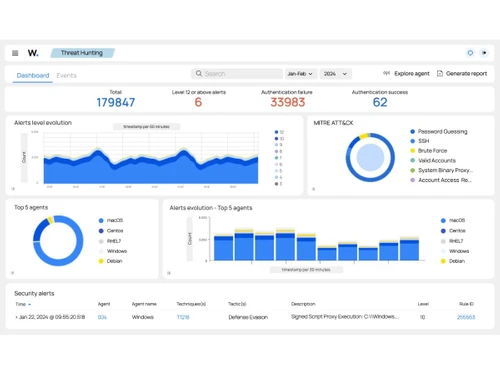The image size is (500, 375).
Task: Click the Agent column header
Action: 104,304
